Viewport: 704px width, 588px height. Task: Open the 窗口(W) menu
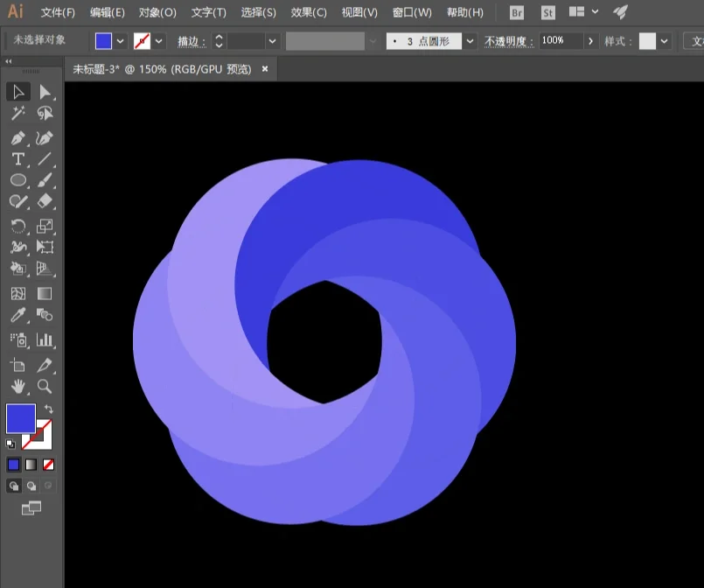click(412, 12)
